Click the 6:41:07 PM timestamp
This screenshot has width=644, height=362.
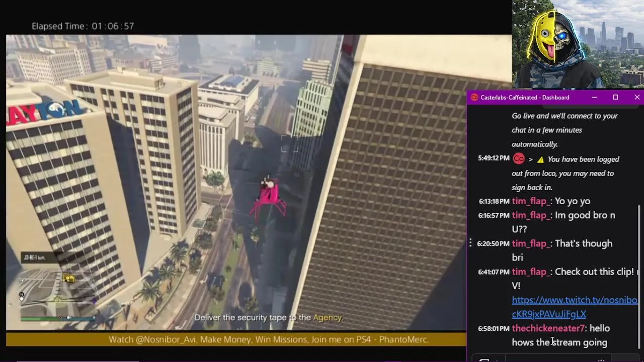[x=494, y=272]
